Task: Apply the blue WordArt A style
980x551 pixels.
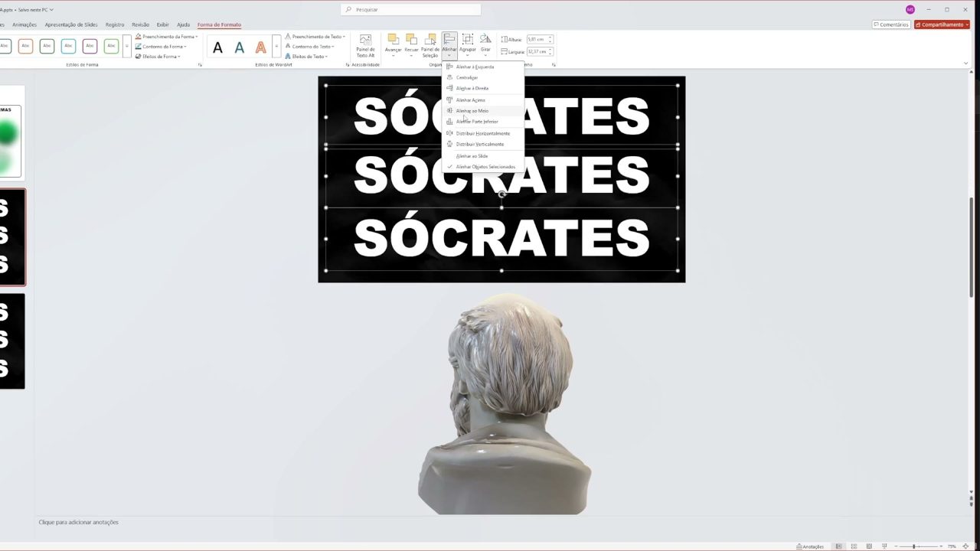Action: point(239,47)
